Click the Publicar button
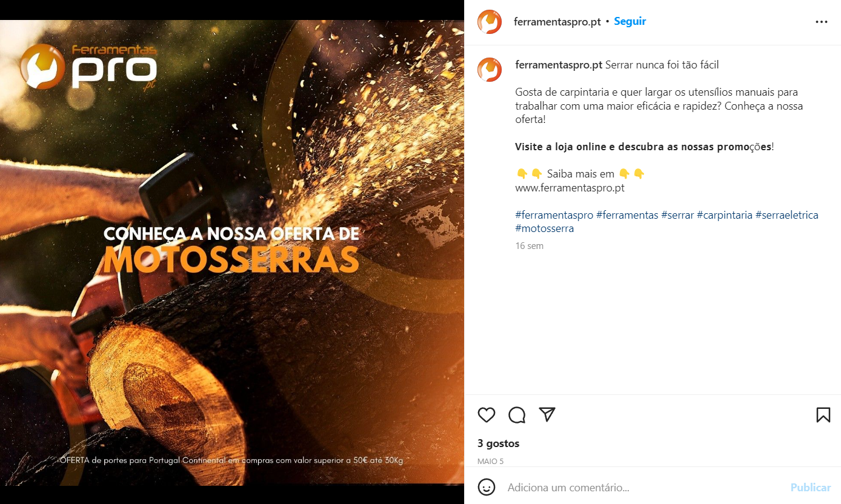Screen dimensions: 841x504 click(811, 488)
